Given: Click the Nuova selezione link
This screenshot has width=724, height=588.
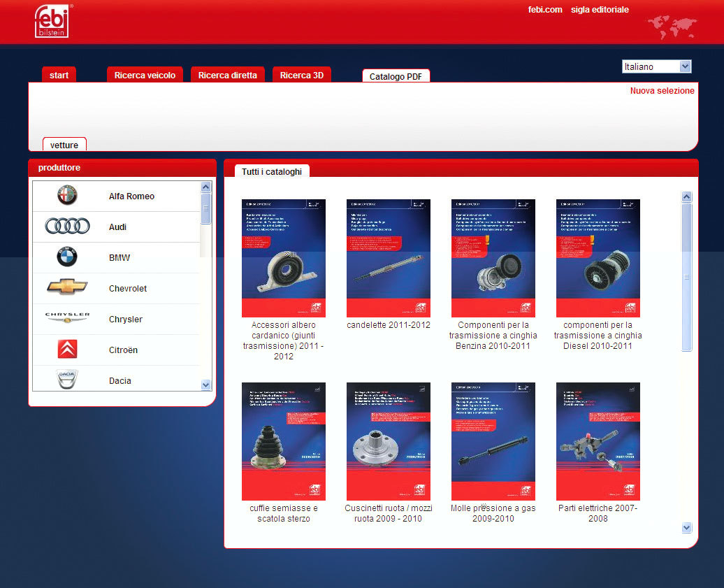Looking at the screenshot, I should [x=662, y=91].
